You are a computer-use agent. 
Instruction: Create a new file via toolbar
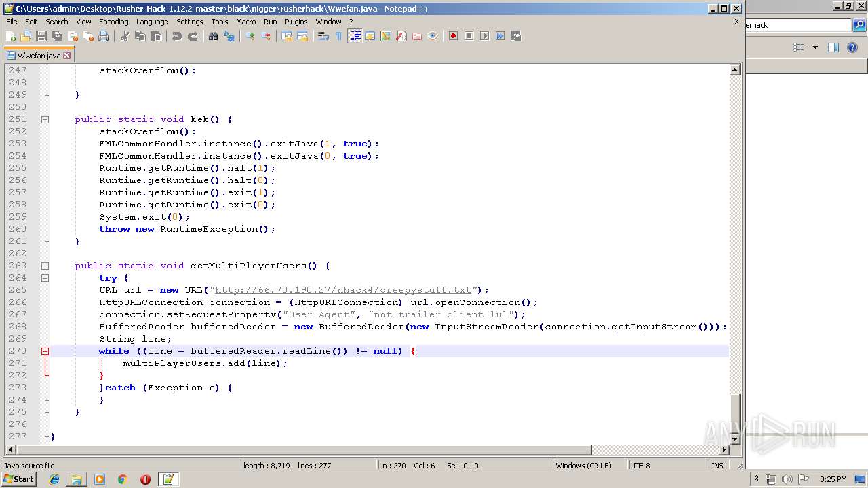click(x=11, y=36)
